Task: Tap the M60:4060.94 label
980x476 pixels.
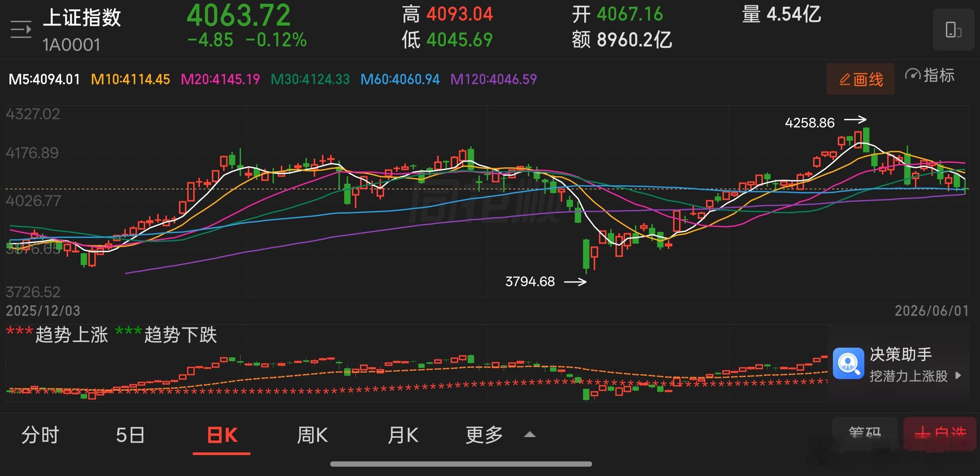Action: coord(400,79)
